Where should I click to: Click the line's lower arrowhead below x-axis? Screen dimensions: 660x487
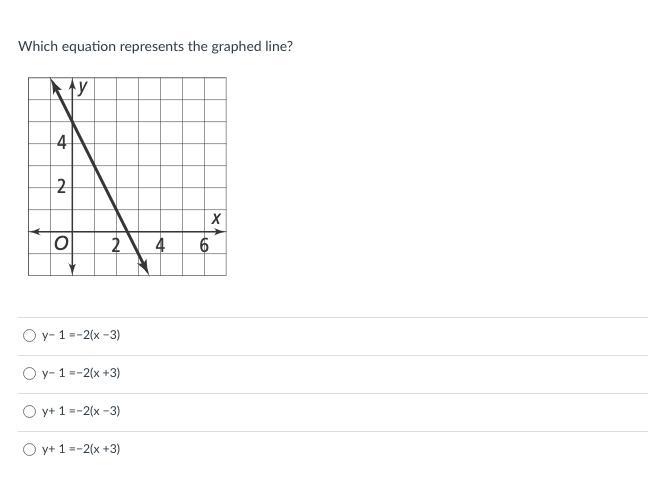pyautogui.click(x=145, y=267)
